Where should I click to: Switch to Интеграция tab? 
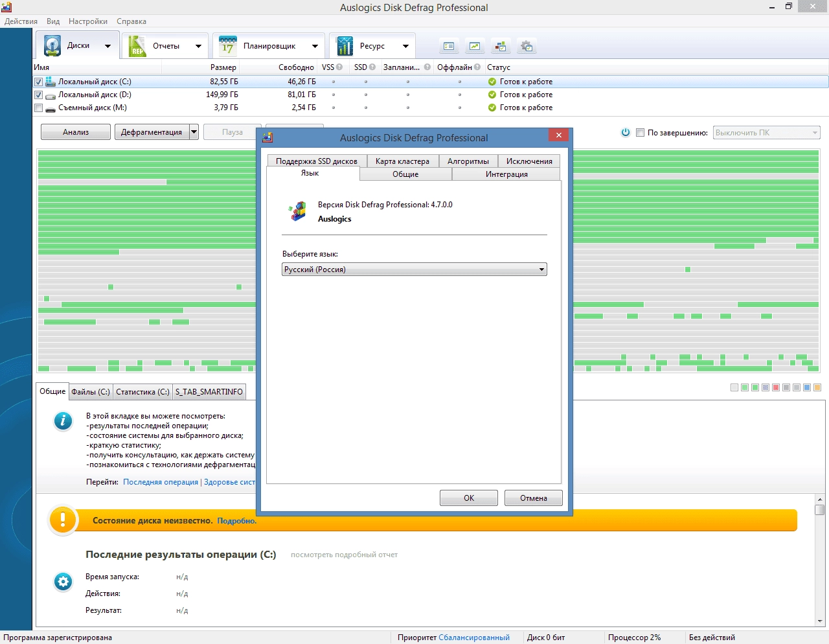[x=506, y=174]
